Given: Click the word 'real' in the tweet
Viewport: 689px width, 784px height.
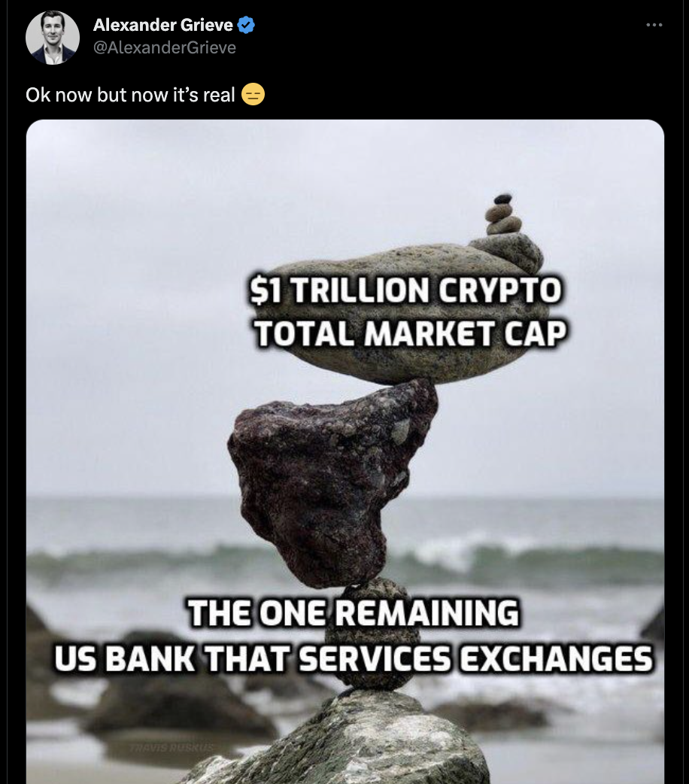Looking at the screenshot, I should coord(218,95).
